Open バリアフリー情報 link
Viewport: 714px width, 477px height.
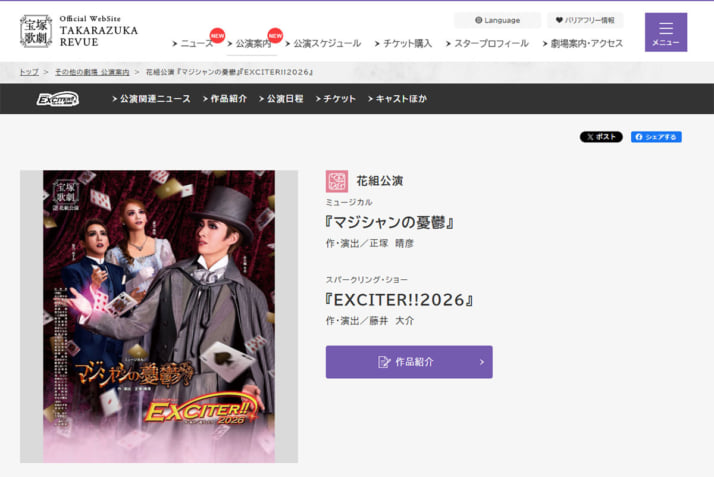[585, 20]
